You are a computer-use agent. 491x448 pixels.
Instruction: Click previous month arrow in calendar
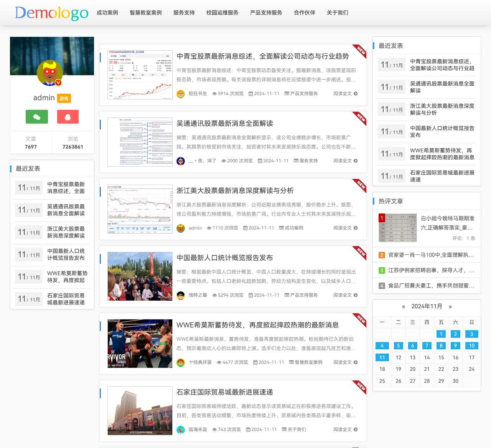point(403,307)
